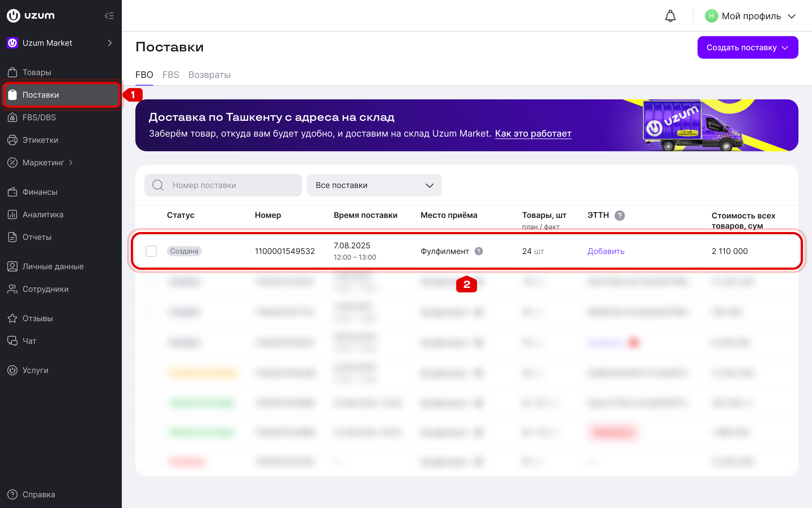The image size is (812, 508).
Task: Click supply number 1100001549532
Action: pos(284,251)
